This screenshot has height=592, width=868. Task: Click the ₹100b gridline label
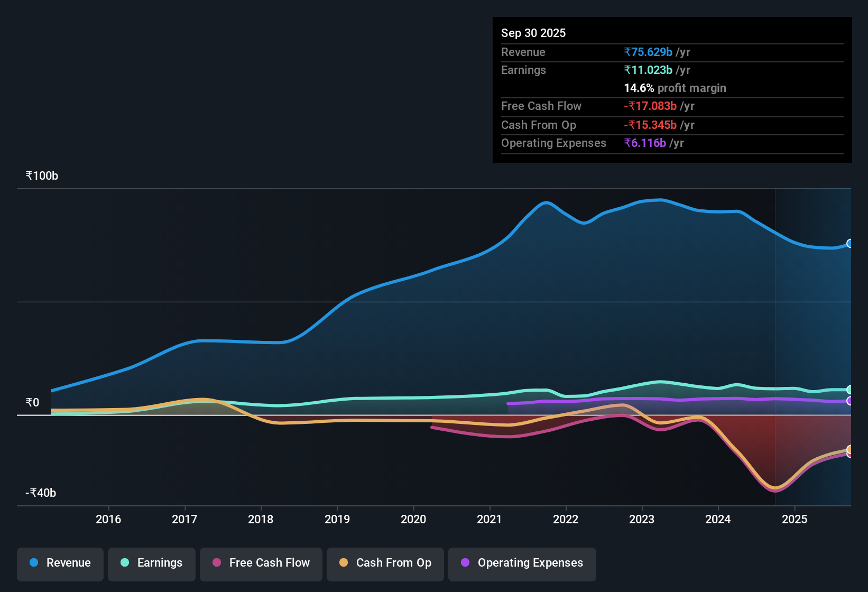pos(41,175)
